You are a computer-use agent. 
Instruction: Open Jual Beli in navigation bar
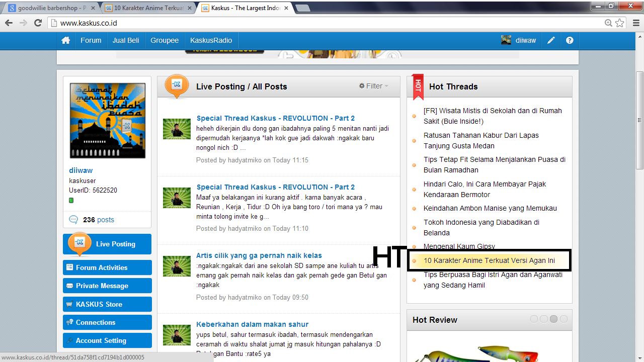[126, 40]
